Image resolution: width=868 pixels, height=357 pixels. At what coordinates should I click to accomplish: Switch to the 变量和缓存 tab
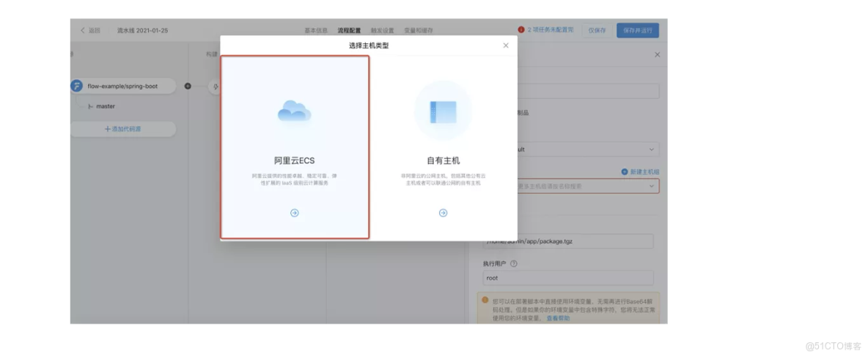click(x=419, y=31)
